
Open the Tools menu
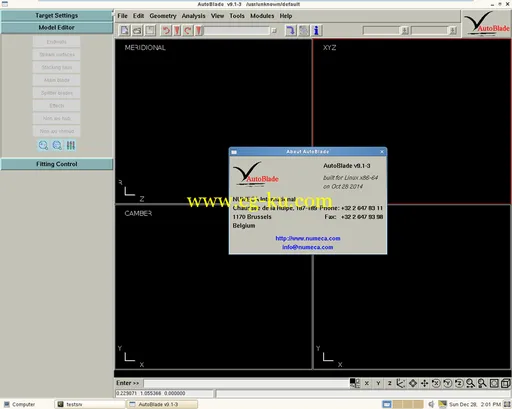point(237,16)
